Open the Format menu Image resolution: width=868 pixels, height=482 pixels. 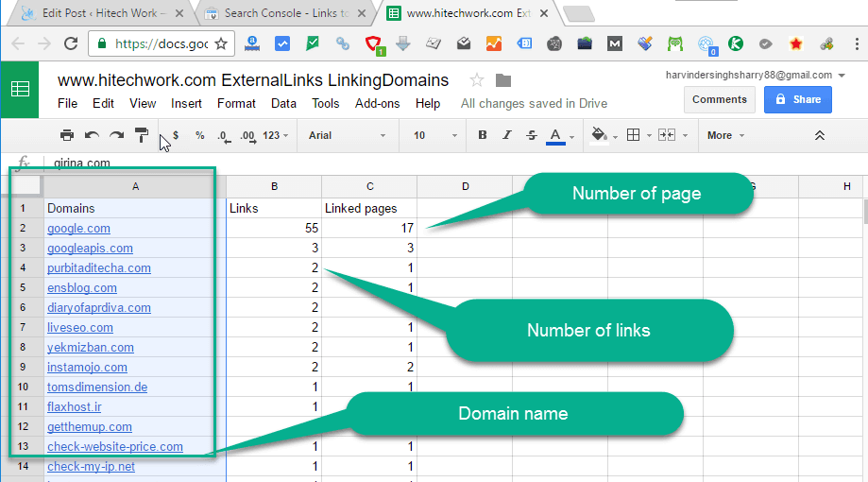pos(236,104)
